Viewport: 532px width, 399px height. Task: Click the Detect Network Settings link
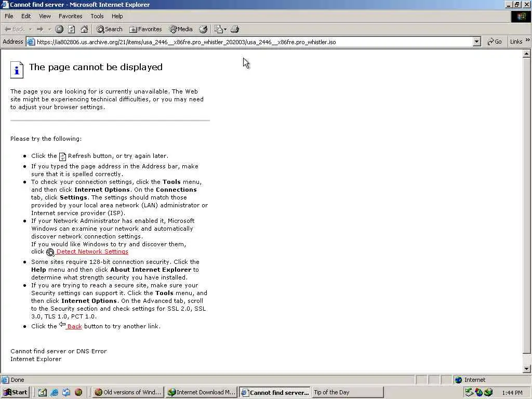click(92, 251)
